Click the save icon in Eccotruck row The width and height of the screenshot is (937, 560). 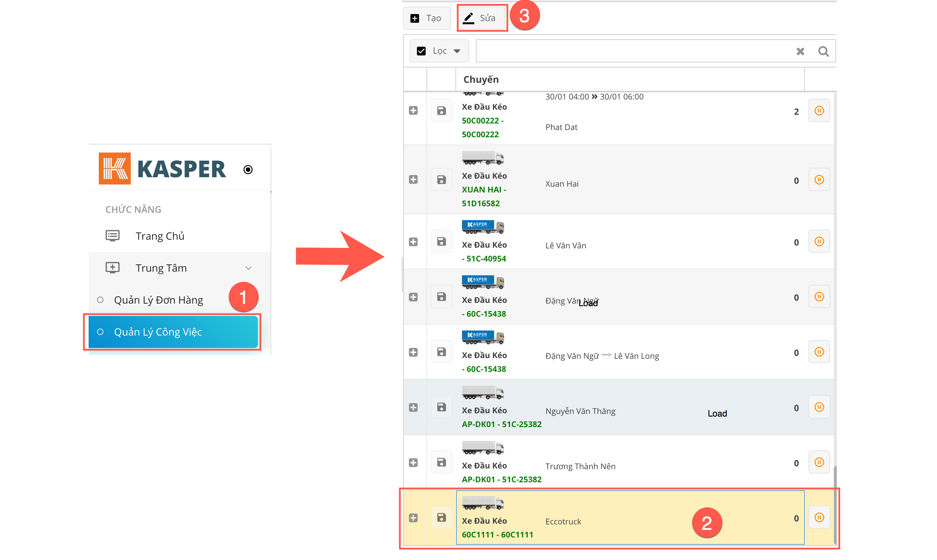coord(441,518)
